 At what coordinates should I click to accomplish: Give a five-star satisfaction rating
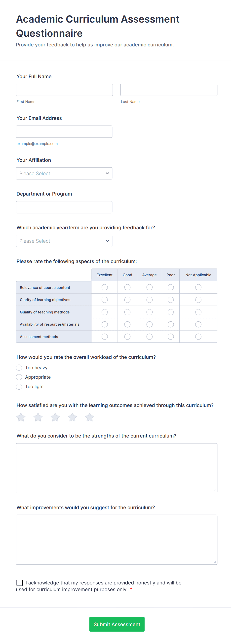coord(89,417)
